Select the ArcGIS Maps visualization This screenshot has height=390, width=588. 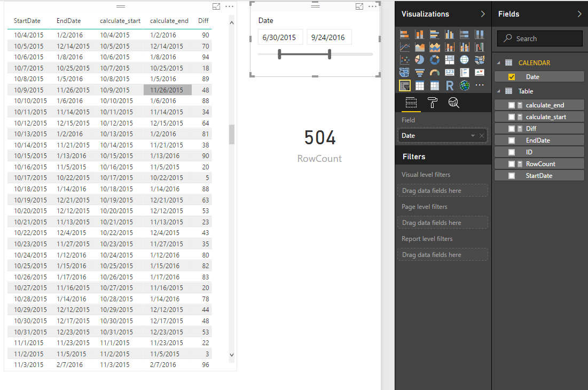[x=464, y=85]
